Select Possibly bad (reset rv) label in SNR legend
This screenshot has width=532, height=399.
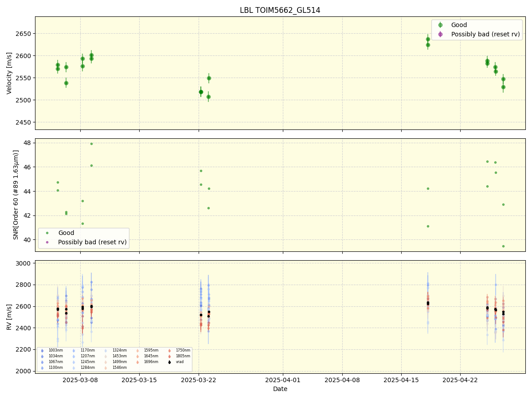click(92, 242)
